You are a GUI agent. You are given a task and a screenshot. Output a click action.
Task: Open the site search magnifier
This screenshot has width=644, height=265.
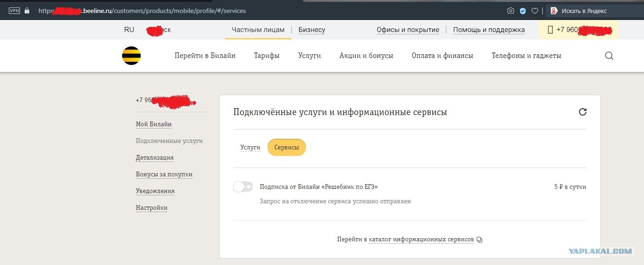609,56
